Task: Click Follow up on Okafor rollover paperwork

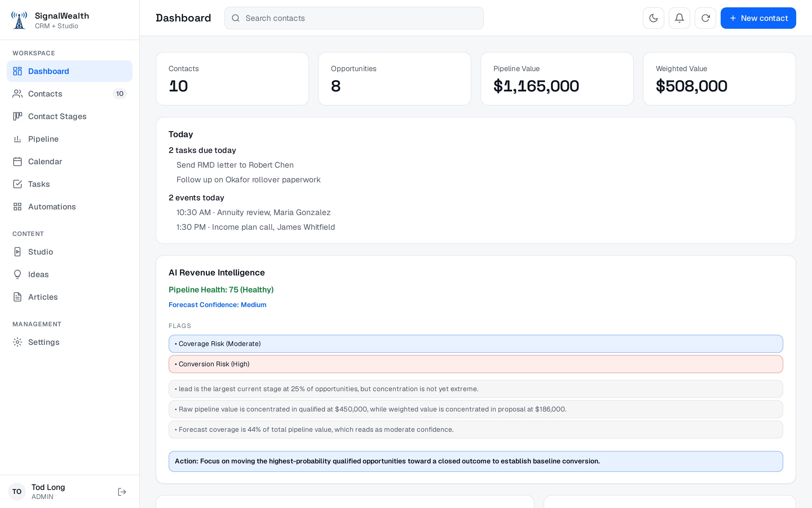Action: [x=248, y=180]
